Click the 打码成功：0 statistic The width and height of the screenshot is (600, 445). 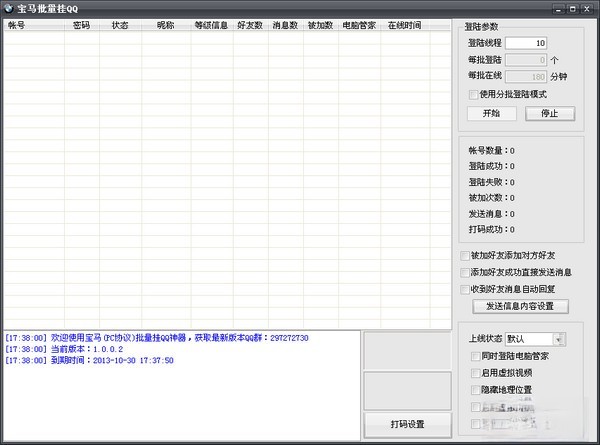coord(492,230)
